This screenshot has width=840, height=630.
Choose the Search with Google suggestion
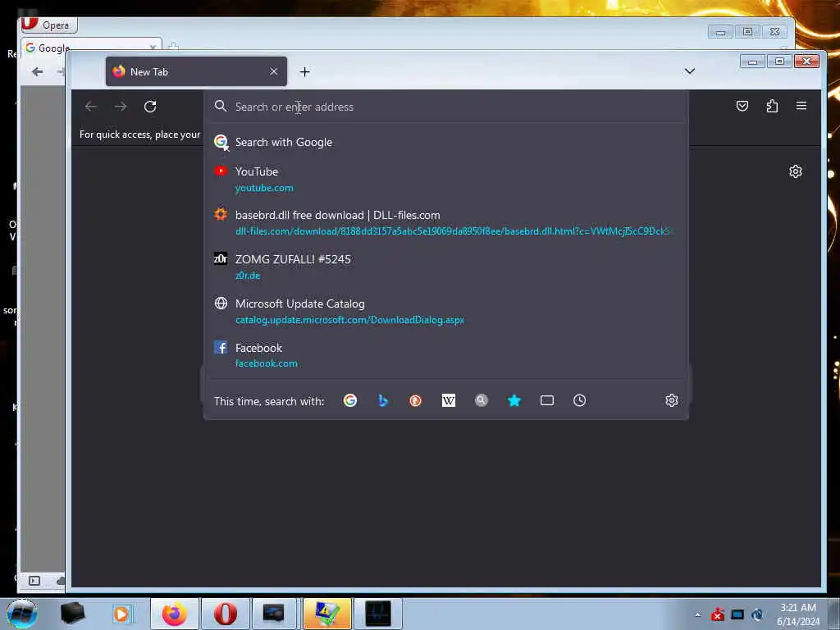click(x=445, y=142)
